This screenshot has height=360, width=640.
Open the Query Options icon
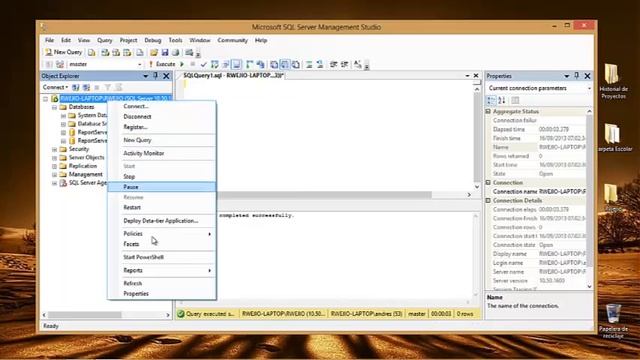tap(225, 64)
